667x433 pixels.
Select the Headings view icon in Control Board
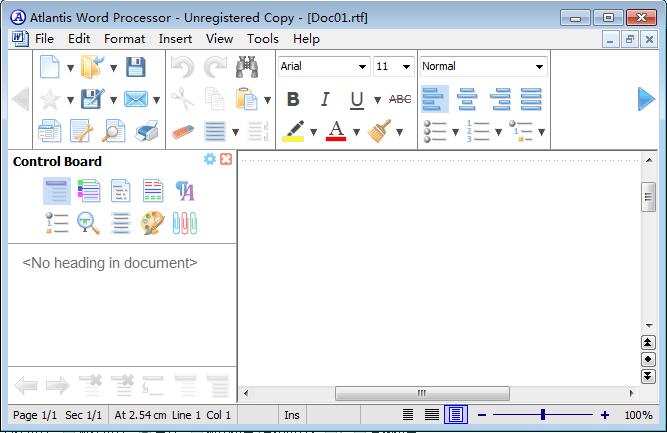click(x=57, y=191)
